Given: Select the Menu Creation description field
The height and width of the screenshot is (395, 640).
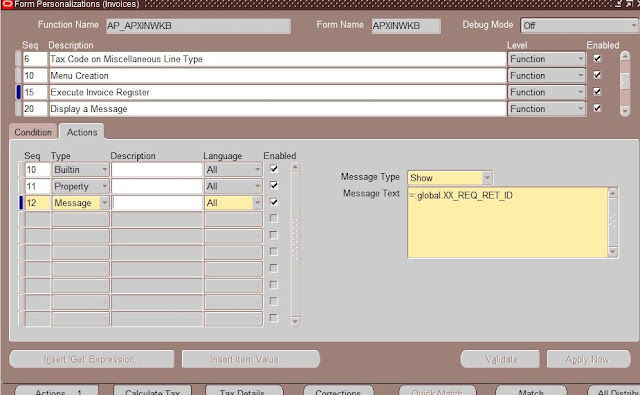Looking at the screenshot, I should [277, 75].
